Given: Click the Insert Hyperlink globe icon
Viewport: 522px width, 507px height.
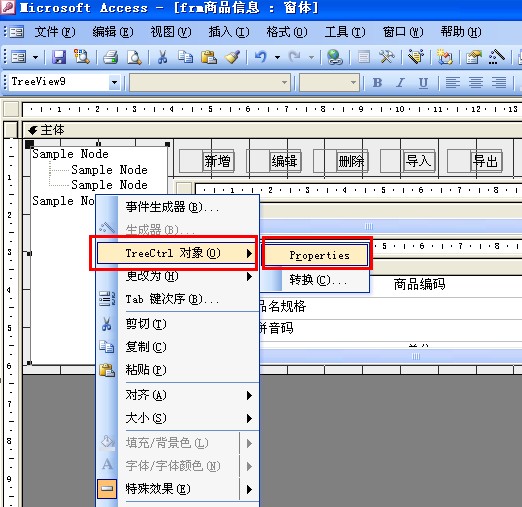Looking at the screenshot, I should [x=335, y=57].
